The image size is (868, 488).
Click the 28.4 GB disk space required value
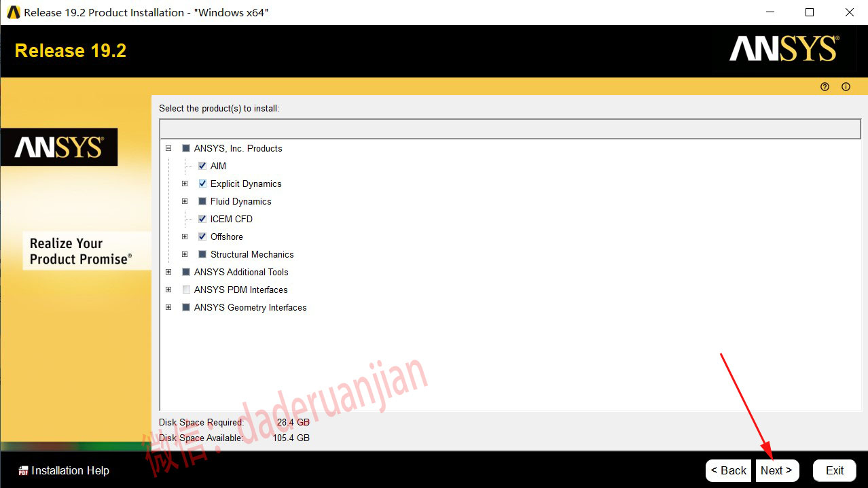pyautogui.click(x=293, y=422)
